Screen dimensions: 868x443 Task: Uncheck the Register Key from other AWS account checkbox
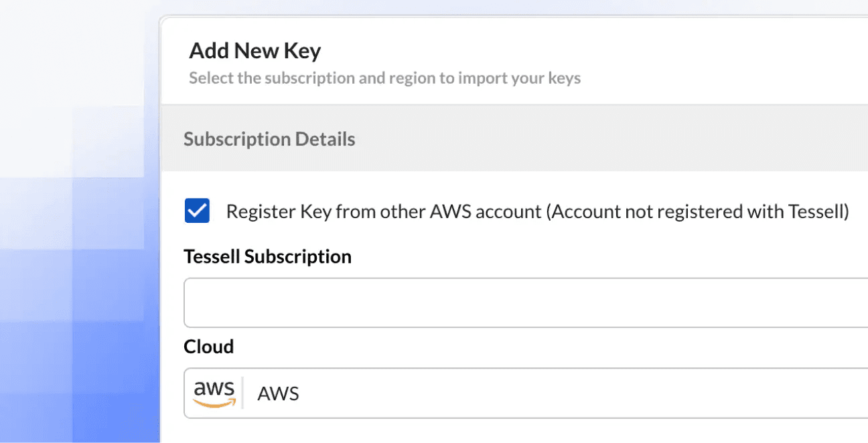pyautogui.click(x=197, y=211)
